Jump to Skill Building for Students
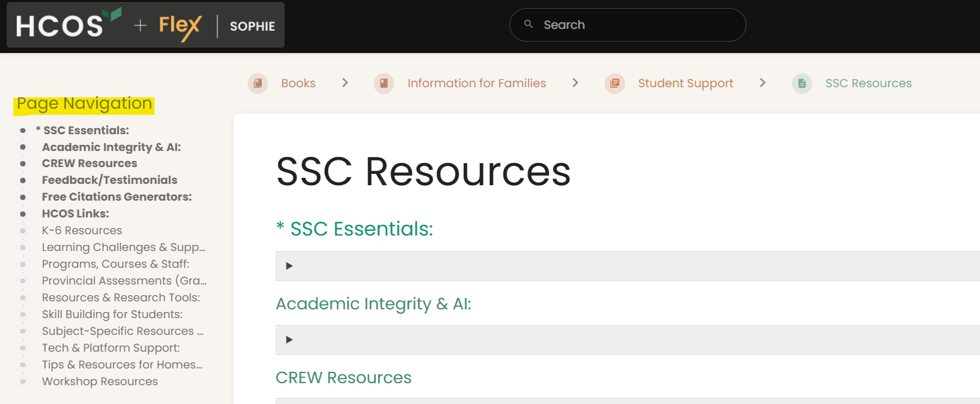 (112, 315)
